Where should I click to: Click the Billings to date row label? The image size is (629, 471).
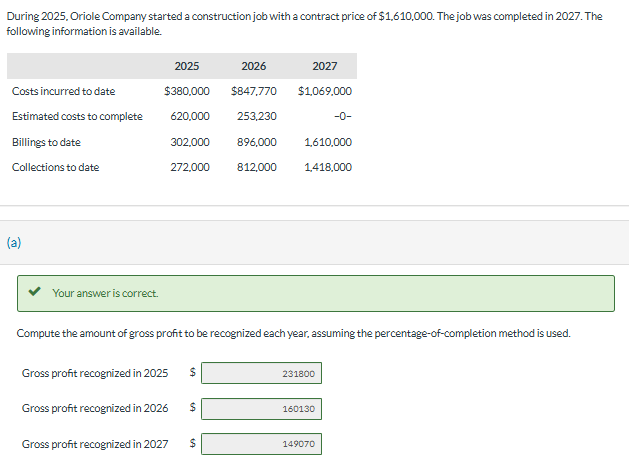tap(46, 142)
